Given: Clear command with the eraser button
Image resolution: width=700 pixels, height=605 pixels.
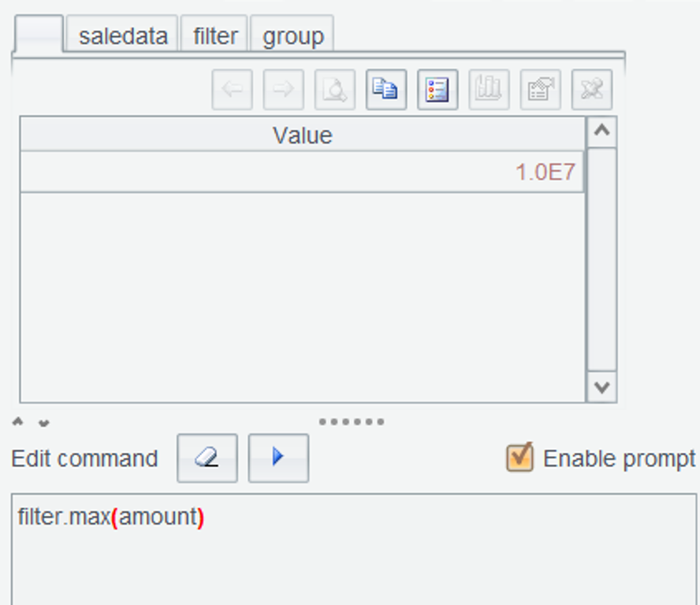Looking at the screenshot, I should 207,458.
